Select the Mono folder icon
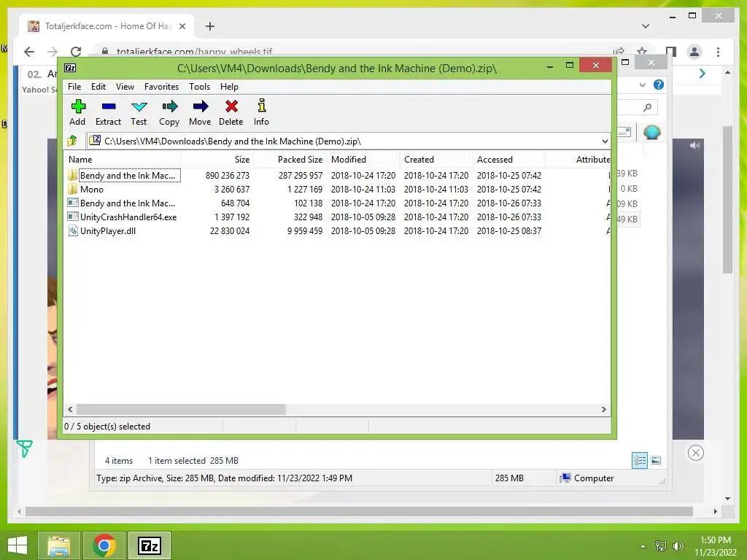 point(72,189)
